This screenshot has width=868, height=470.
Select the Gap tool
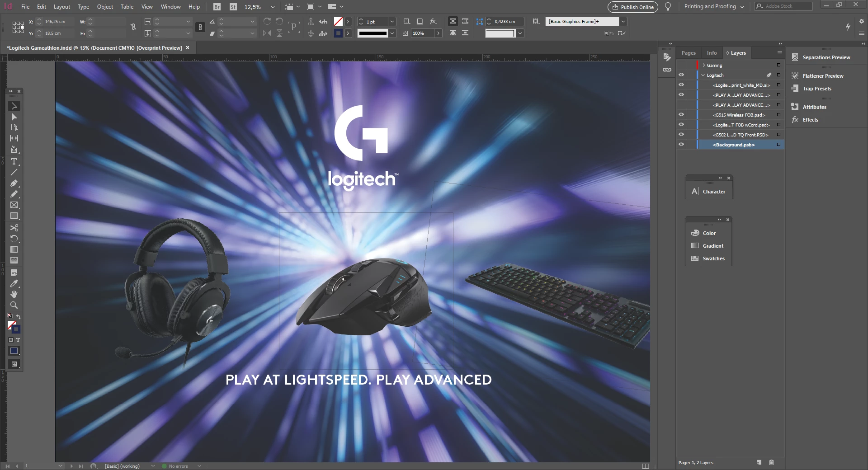tap(14, 138)
